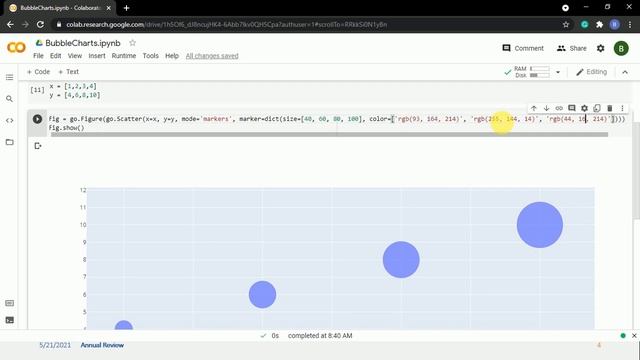Open browser extensions puzzle icon
Viewport: 640px width, 360px height.
[599, 24]
